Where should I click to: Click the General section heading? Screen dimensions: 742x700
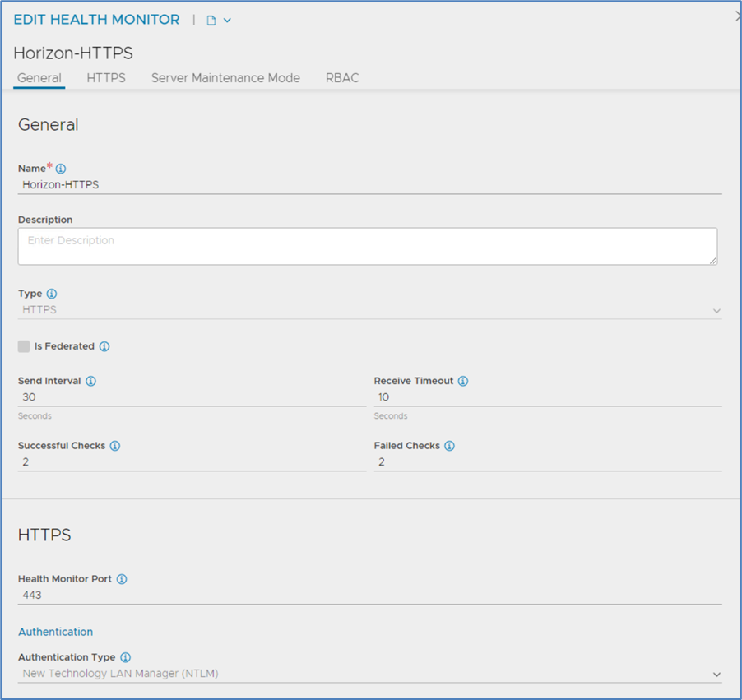49,125
